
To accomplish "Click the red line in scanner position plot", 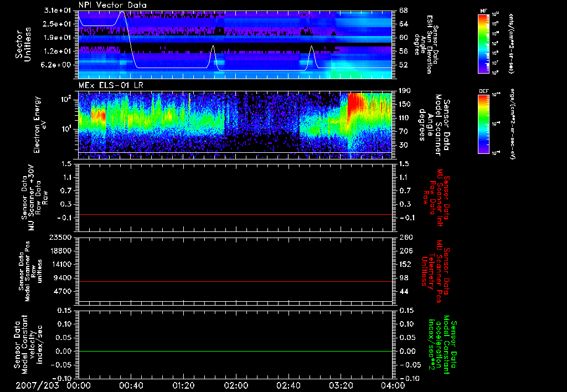I will click(235, 281).
